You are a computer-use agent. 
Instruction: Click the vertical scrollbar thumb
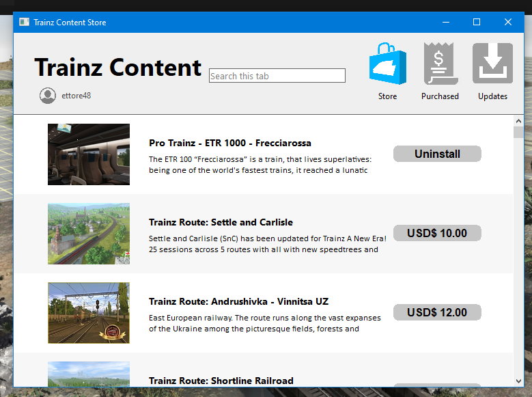[x=518, y=132]
